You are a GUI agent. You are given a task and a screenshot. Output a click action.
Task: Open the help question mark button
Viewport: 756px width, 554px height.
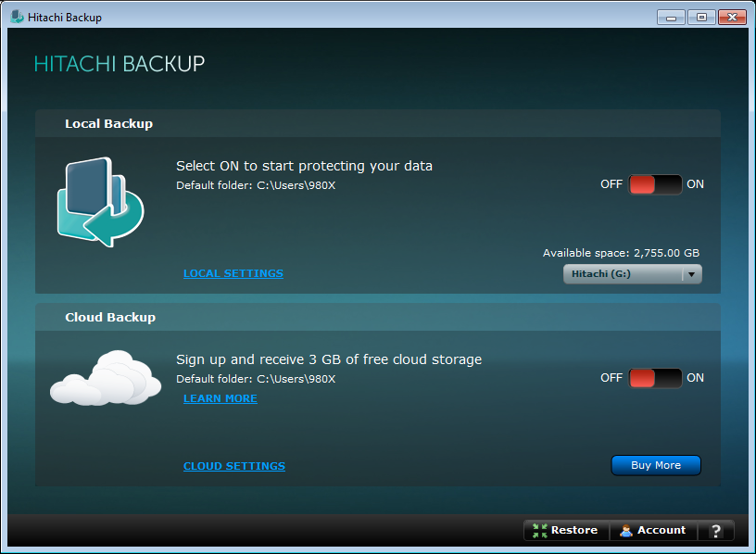[x=716, y=530]
